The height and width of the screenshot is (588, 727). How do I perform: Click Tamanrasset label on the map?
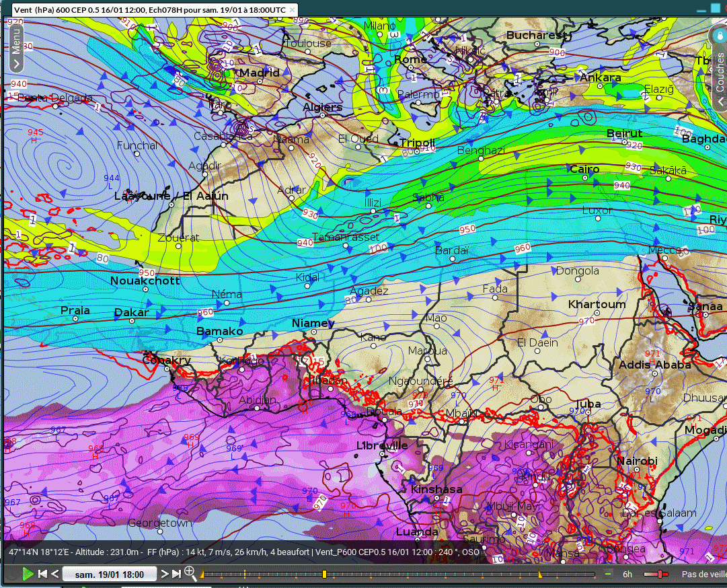(x=346, y=237)
